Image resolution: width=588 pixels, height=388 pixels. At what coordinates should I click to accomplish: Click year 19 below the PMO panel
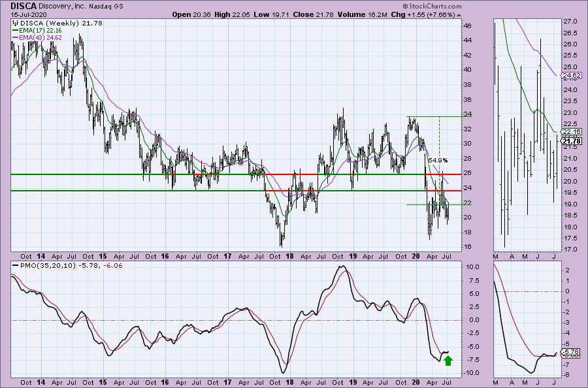pyautogui.click(x=353, y=383)
